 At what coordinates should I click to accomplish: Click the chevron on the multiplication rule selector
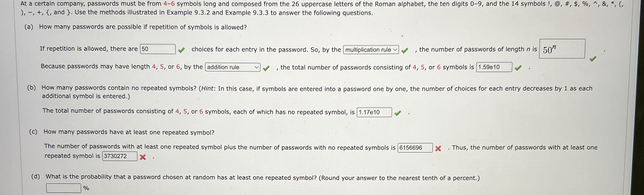click(395, 49)
